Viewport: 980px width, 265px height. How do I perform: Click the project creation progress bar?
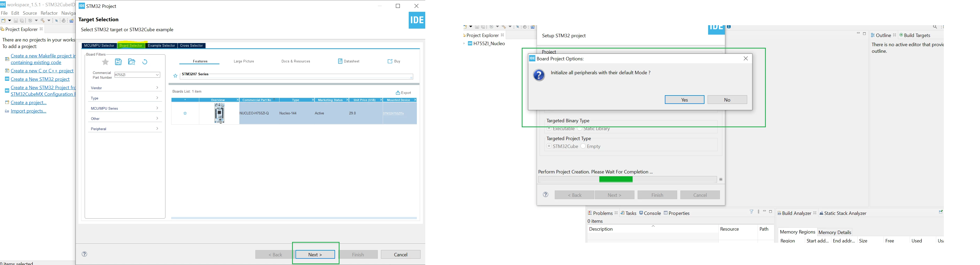[627, 179]
